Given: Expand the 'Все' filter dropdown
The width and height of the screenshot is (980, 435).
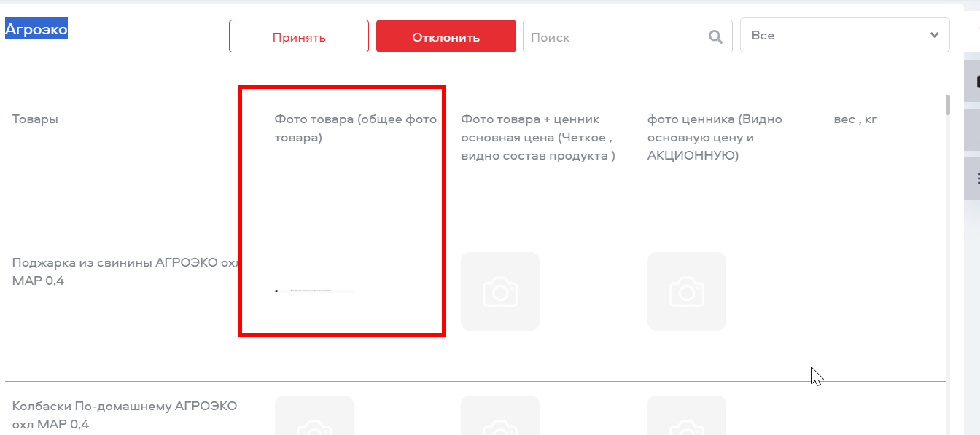Looking at the screenshot, I should 845,35.
